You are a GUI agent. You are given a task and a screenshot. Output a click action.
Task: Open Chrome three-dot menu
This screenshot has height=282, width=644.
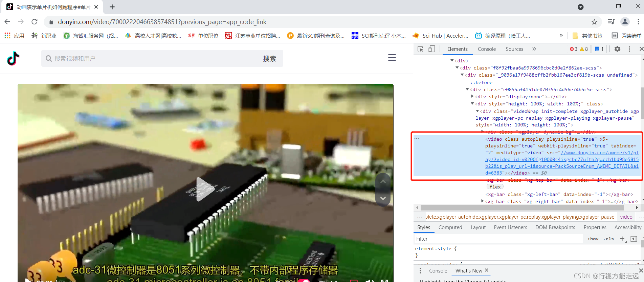pos(638,22)
